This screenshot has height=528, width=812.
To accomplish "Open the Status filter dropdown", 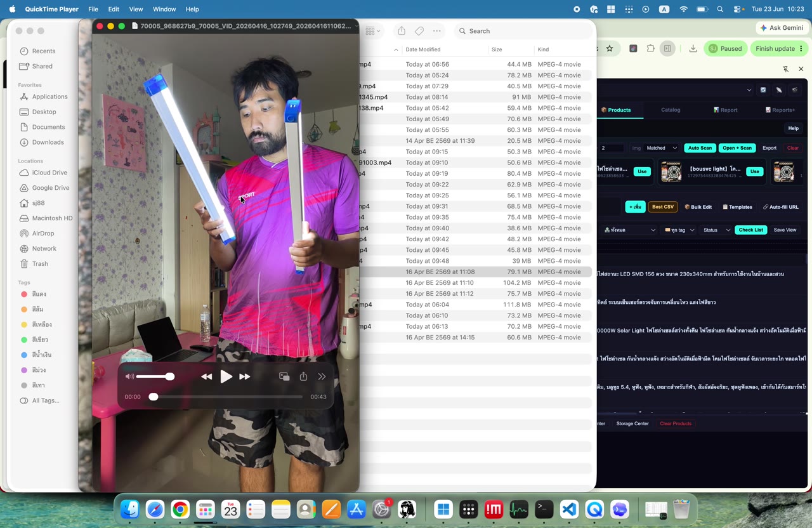I will pos(717,230).
